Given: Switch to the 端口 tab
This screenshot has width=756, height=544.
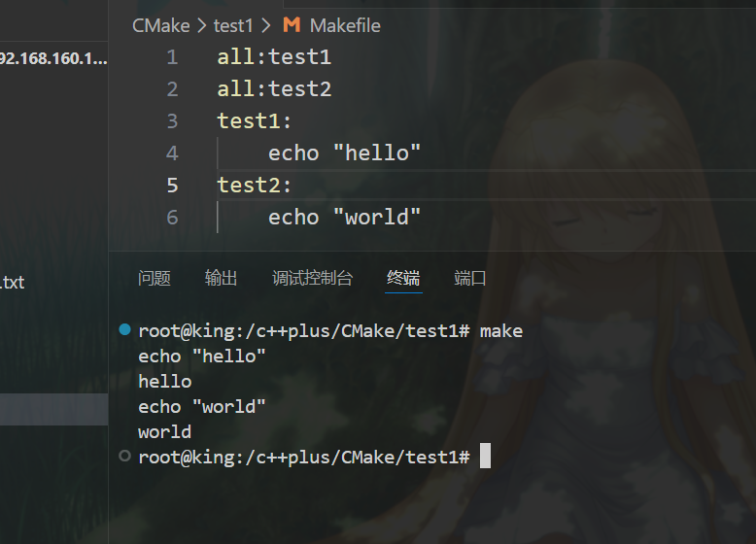Looking at the screenshot, I should pyautogui.click(x=470, y=279).
